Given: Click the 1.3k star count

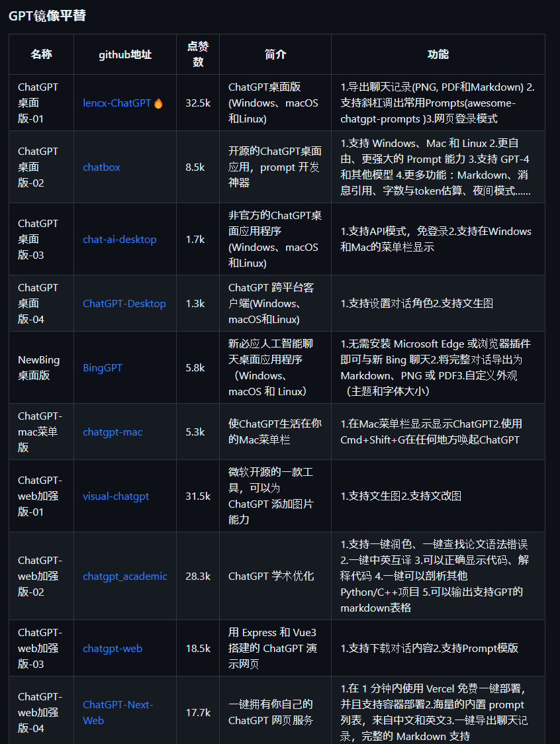Looking at the screenshot, I should 195,304.
